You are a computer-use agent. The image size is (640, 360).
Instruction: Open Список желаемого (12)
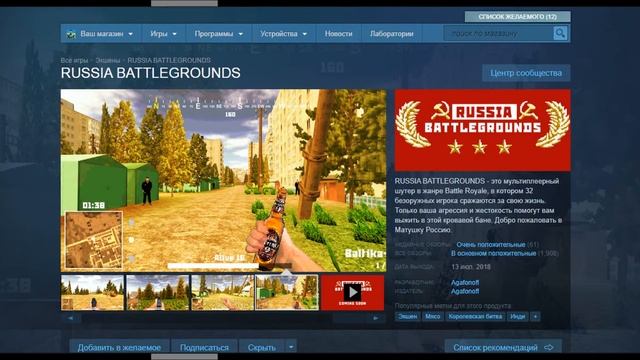coord(518,17)
